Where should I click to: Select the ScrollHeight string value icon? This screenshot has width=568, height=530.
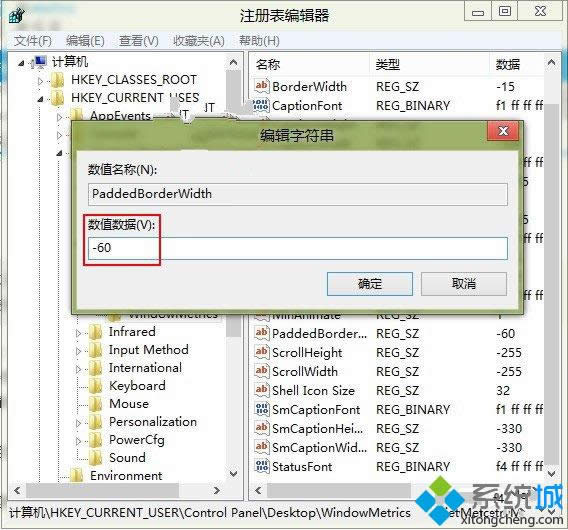(262, 352)
